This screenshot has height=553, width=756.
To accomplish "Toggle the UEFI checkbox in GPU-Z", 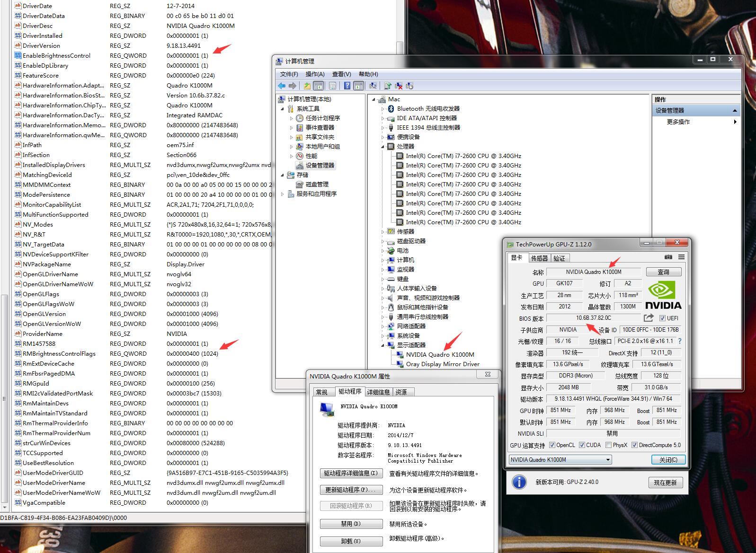I will 662,318.
